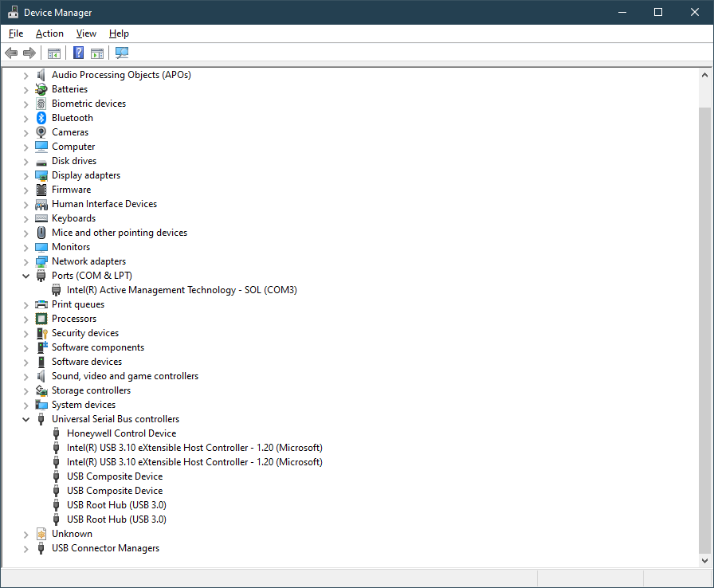Expand the Unknown category chevron
This screenshot has width=714, height=588.
click(26, 535)
